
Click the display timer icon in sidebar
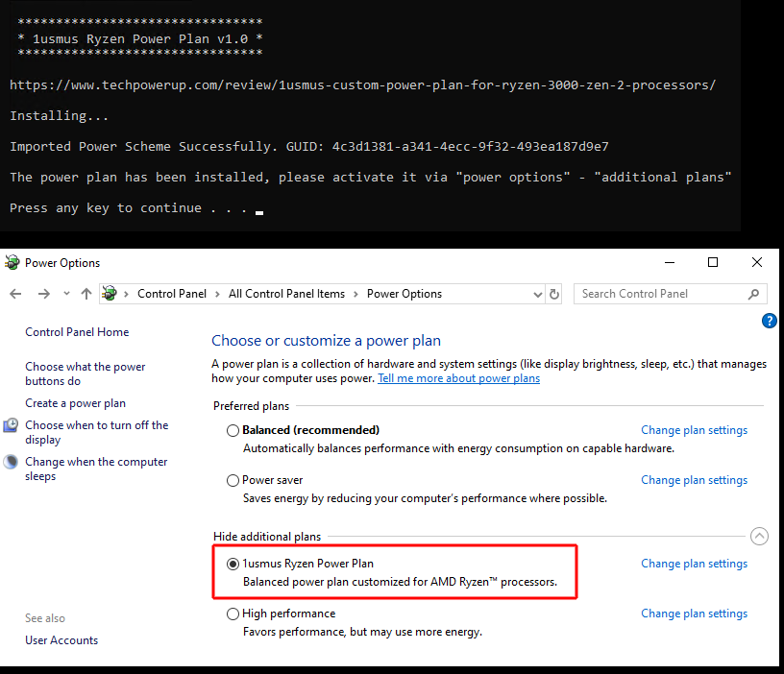click(11, 425)
